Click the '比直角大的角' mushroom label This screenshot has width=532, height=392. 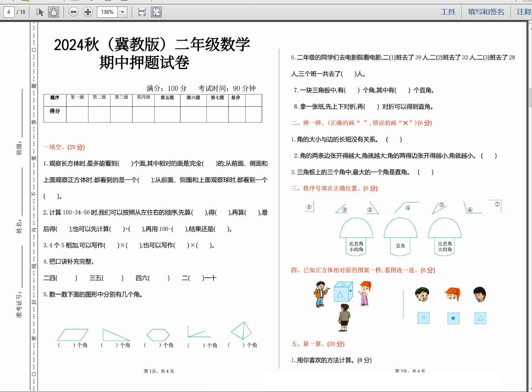(445, 247)
